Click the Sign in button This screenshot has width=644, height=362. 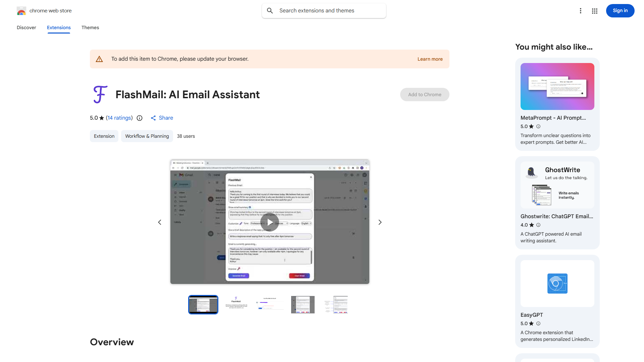click(x=620, y=11)
